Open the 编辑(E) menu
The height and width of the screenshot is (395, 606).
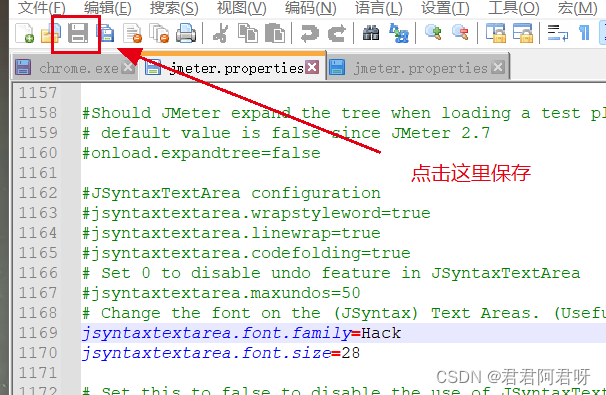108,8
